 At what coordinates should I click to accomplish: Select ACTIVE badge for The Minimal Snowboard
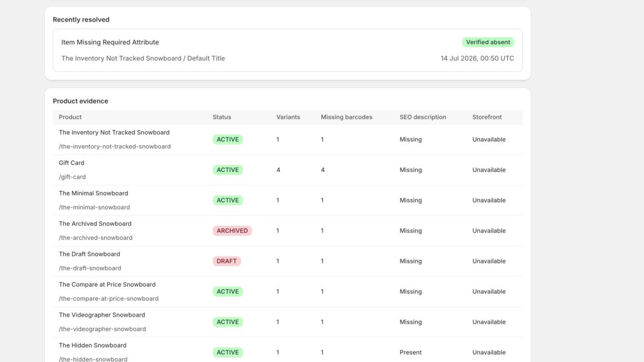pyautogui.click(x=228, y=200)
